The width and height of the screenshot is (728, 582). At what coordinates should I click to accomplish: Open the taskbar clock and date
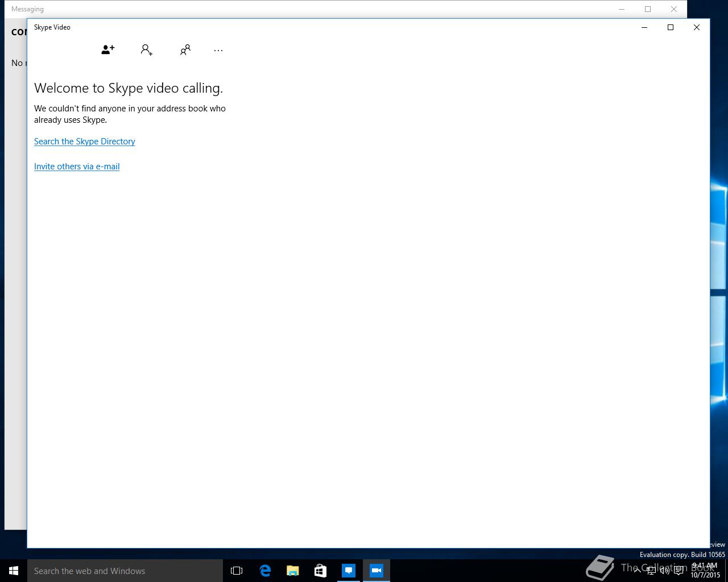pyautogui.click(x=705, y=571)
